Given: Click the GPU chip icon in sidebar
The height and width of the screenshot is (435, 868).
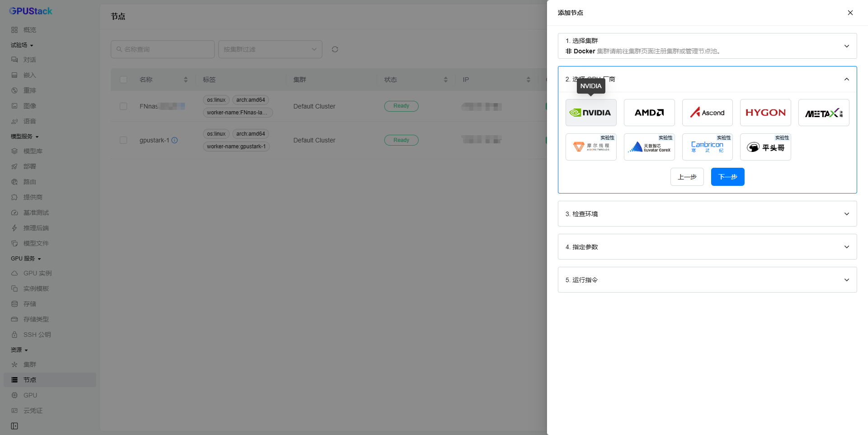Looking at the screenshot, I should click(14, 395).
